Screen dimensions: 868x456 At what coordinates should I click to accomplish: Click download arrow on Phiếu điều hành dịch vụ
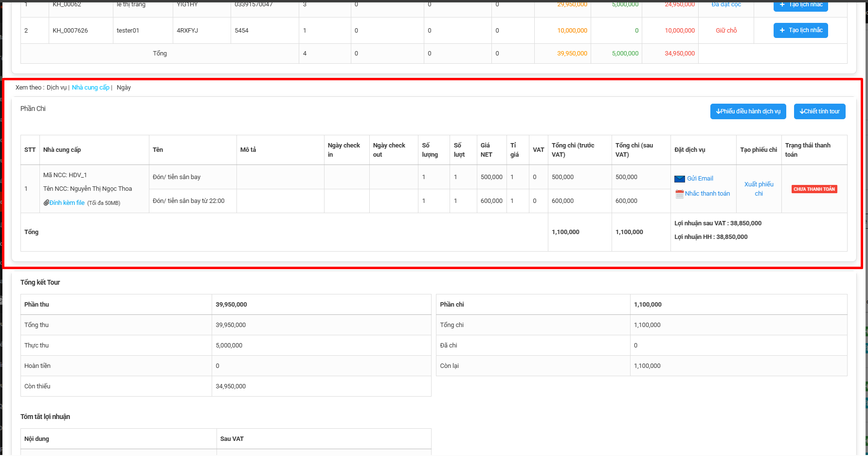click(718, 111)
